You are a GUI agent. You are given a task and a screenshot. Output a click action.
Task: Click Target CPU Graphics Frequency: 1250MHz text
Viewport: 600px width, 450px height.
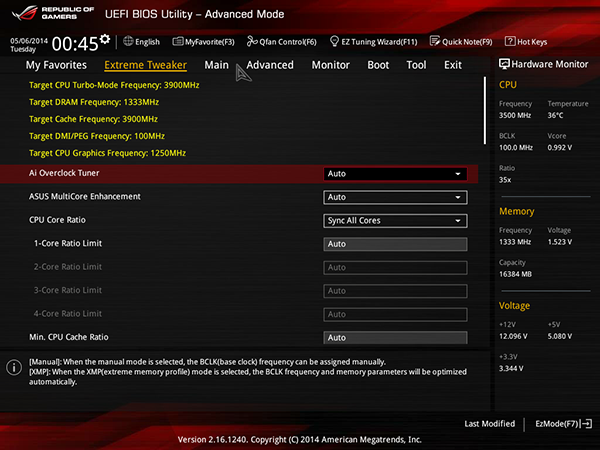(x=108, y=153)
